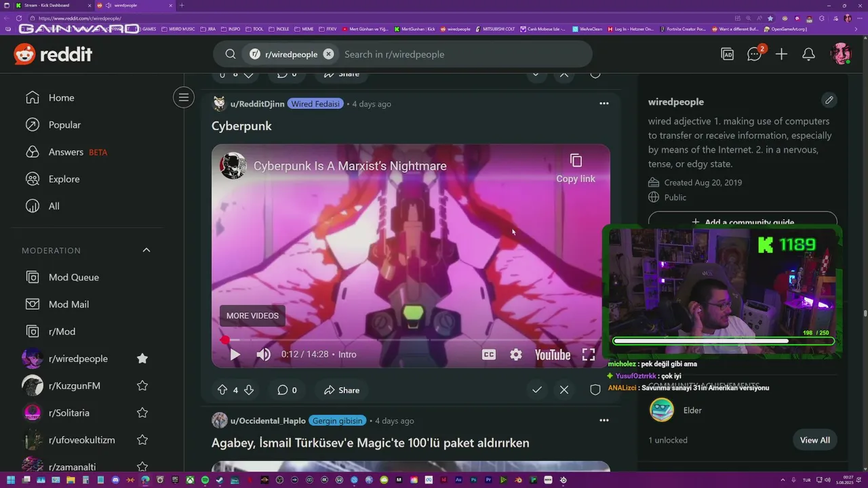The height and width of the screenshot is (488, 868).
Task: Open u/RedditDjinn profile
Action: coord(258,104)
